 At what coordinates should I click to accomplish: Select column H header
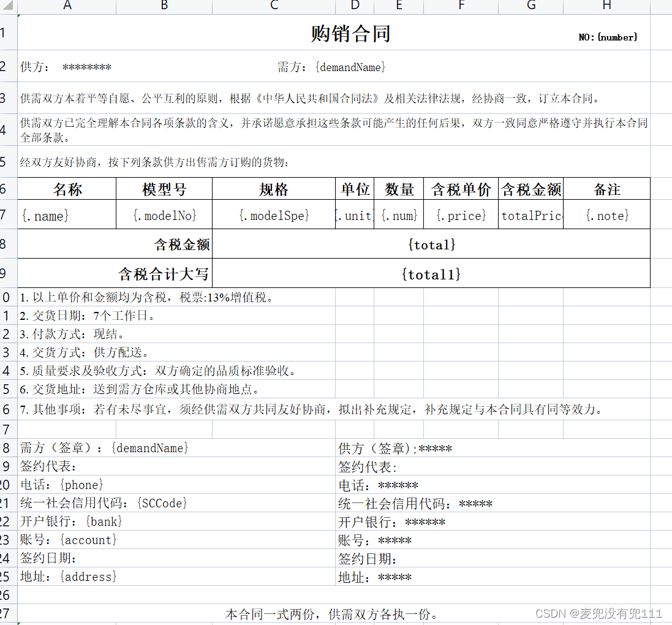point(607,6)
